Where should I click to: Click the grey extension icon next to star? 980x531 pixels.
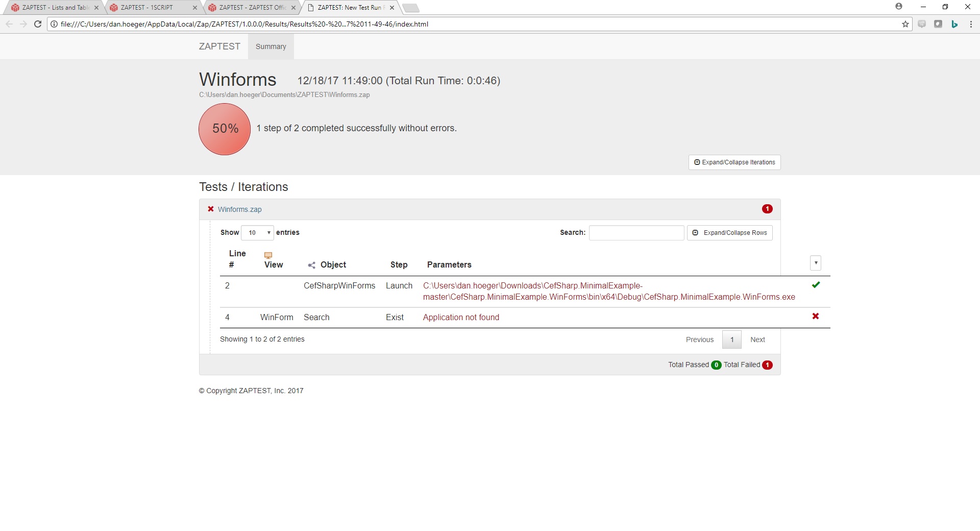(922, 24)
